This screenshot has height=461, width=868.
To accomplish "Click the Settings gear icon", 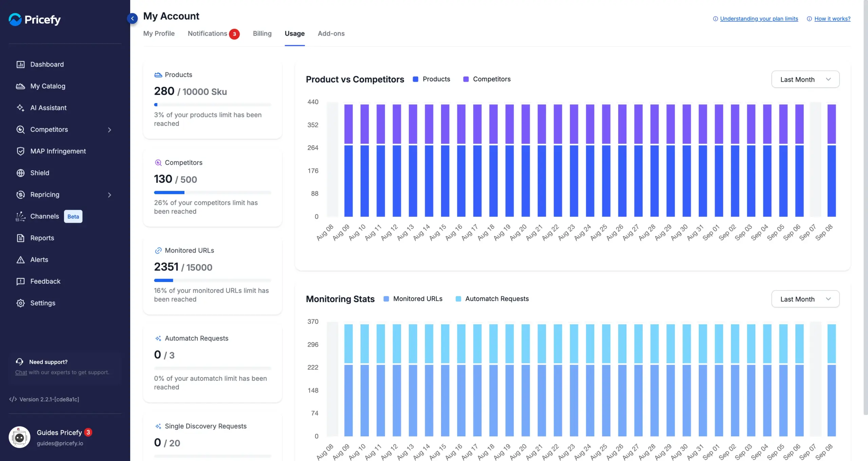I will coord(20,303).
